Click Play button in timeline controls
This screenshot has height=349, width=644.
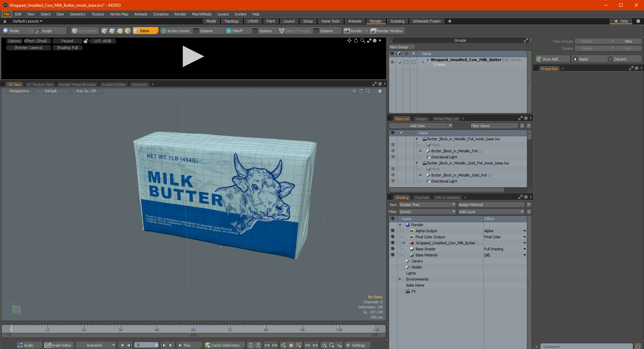[189, 345]
